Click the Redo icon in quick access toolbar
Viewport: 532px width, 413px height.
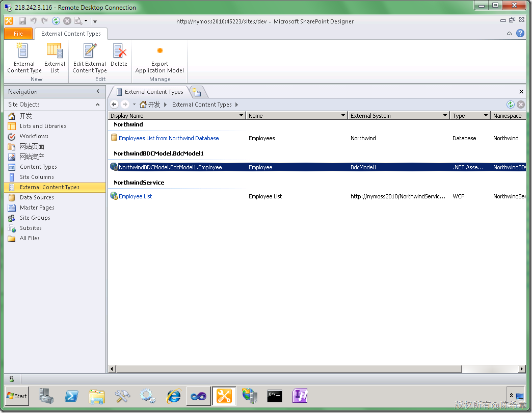(44, 21)
